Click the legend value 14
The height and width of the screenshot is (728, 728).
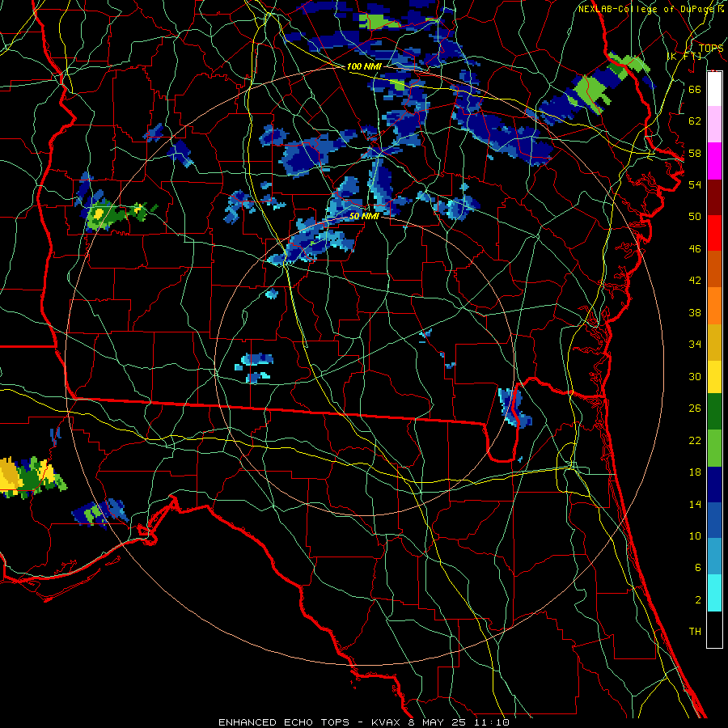pyautogui.click(x=695, y=504)
